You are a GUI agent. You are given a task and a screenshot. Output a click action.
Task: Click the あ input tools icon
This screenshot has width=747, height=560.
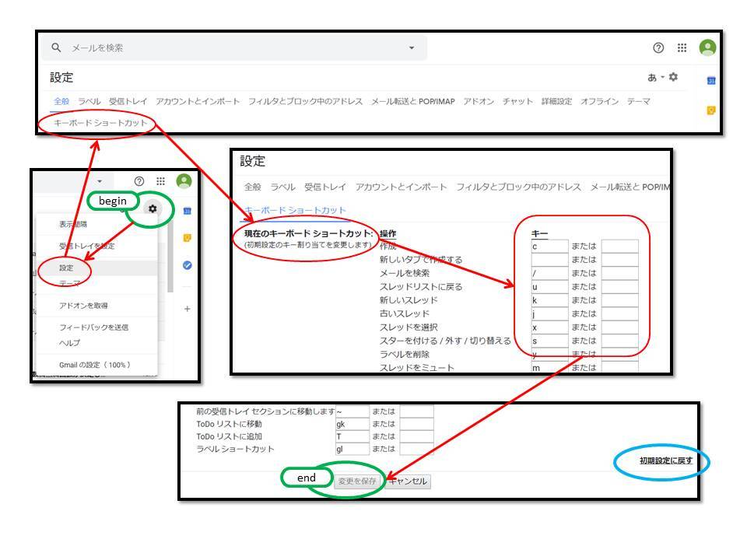pos(652,77)
